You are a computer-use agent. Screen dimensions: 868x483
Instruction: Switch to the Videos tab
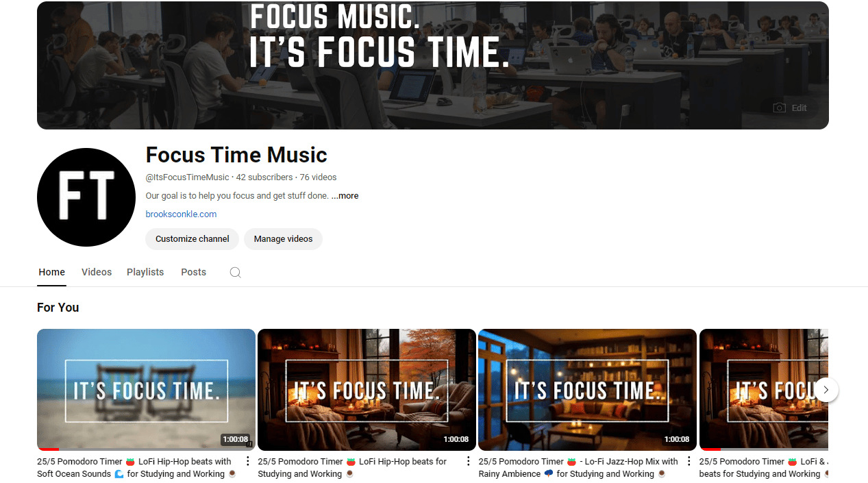click(97, 272)
